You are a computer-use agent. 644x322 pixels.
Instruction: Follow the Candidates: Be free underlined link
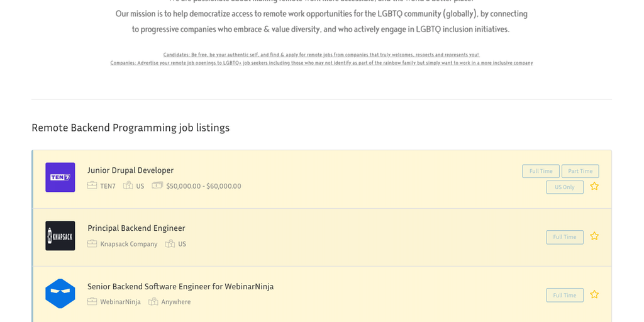point(321,55)
